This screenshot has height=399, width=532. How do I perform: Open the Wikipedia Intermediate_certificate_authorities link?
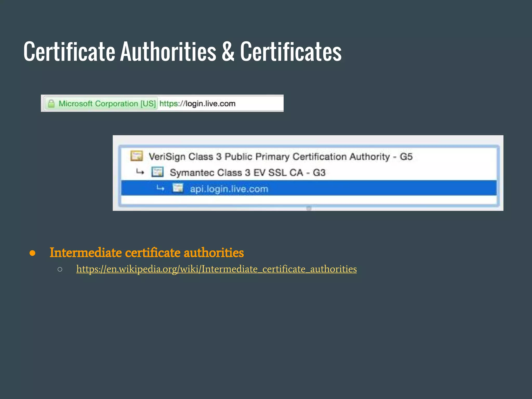coord(216,269)
